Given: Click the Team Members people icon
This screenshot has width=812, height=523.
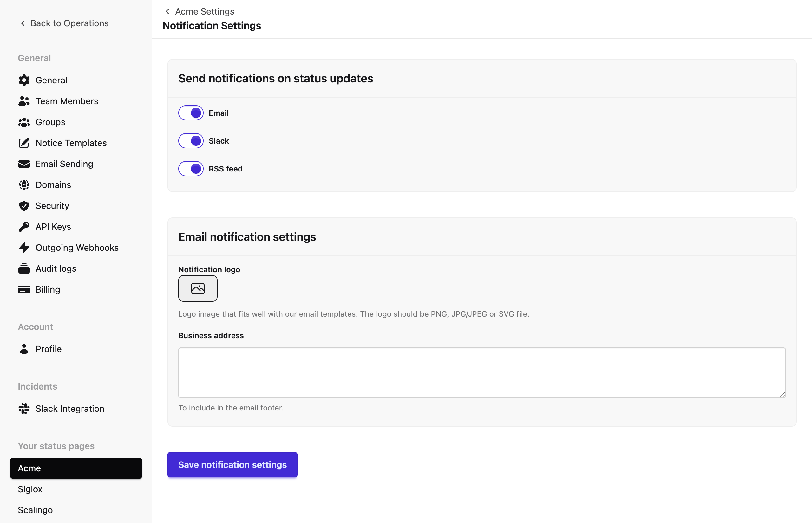Looking at the screenshot, I should (24, 101).
